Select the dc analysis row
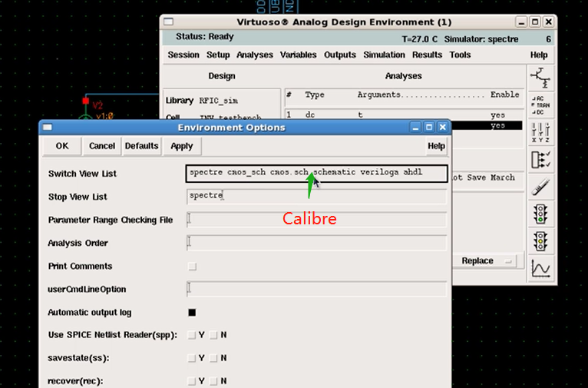Viewport: 588px width, 388px height. [x=403, y=114]
